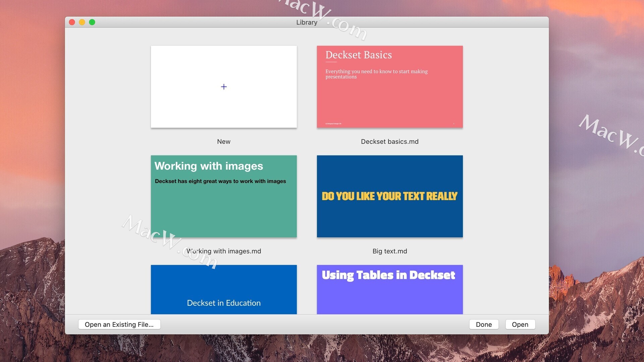Select the Deckset Basics thumbnail

coord(390,87)
